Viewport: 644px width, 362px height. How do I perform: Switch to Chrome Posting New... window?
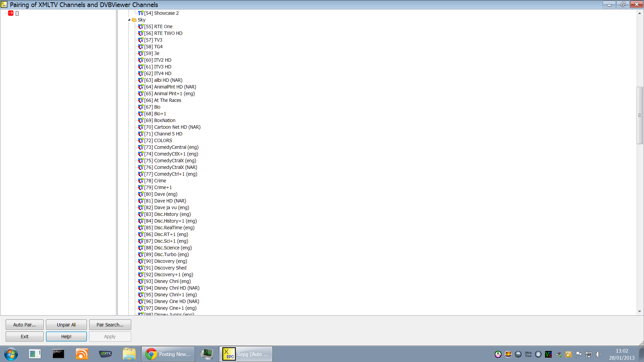[168, 354]
